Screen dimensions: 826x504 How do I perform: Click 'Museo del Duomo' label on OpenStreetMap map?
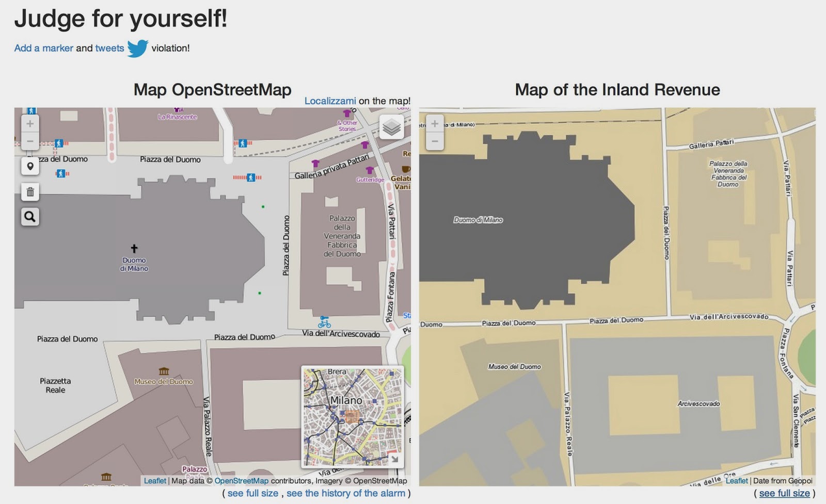[x=164, y=382]
